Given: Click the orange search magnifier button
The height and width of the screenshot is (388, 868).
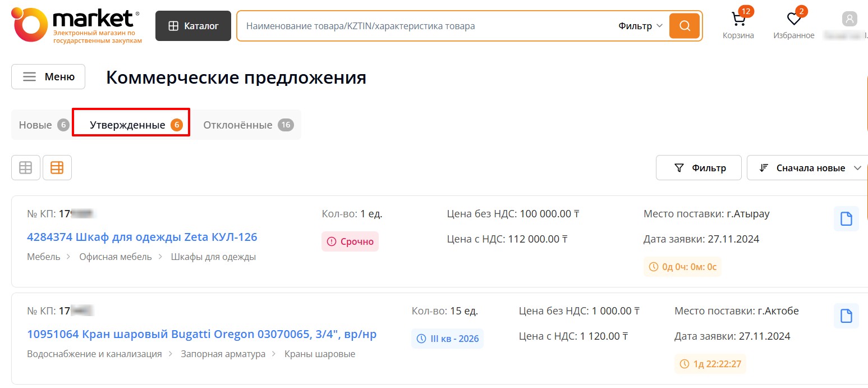Looking at the screenshot, I should [684, 26].
